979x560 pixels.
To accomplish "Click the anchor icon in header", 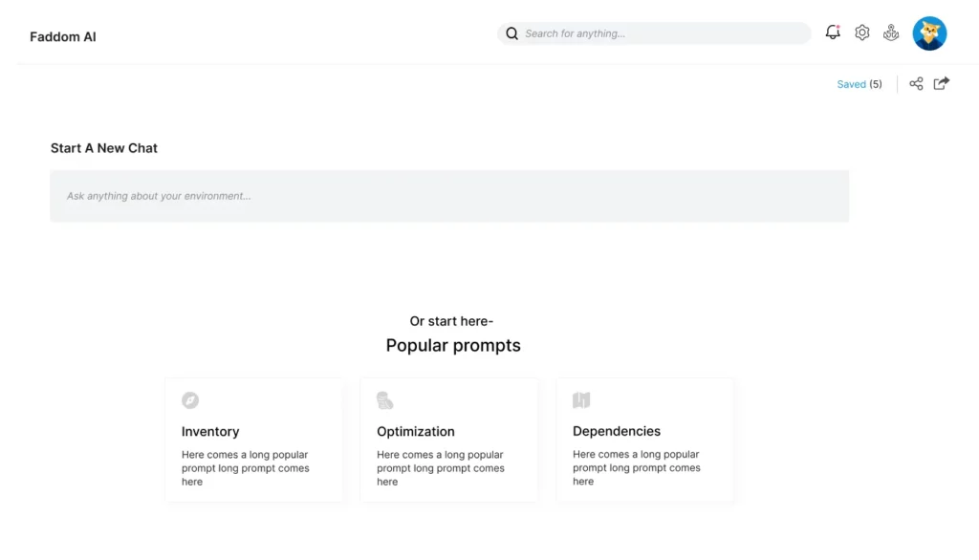I will 891,32.
